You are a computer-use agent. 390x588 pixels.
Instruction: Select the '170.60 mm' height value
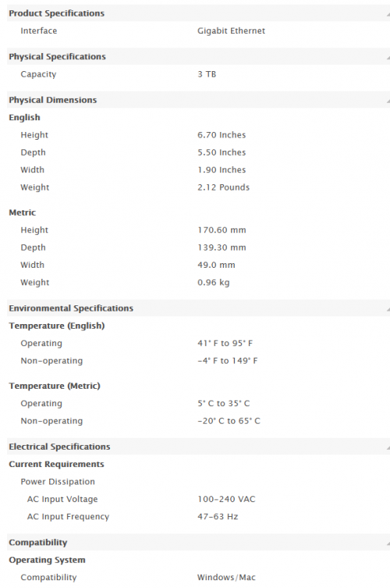pyautogui.click(x=222, y=230)
